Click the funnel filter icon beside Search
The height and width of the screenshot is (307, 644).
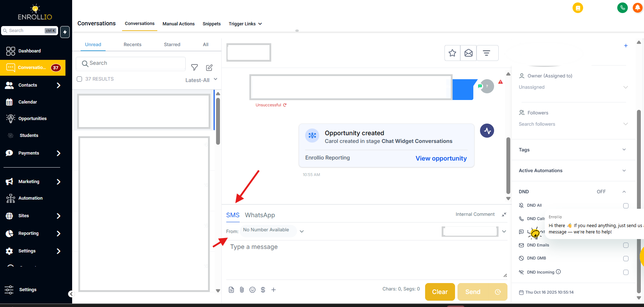tap(194, 67)
